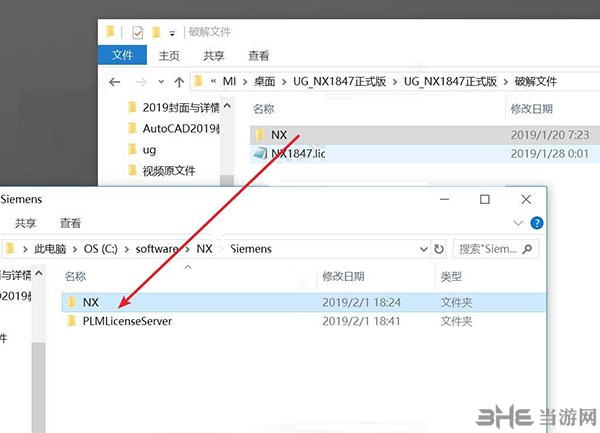This screenshot has height=433, width=600.
Task: Sort by 类型 column in the Siemens window
Action: tap(451, 277)
